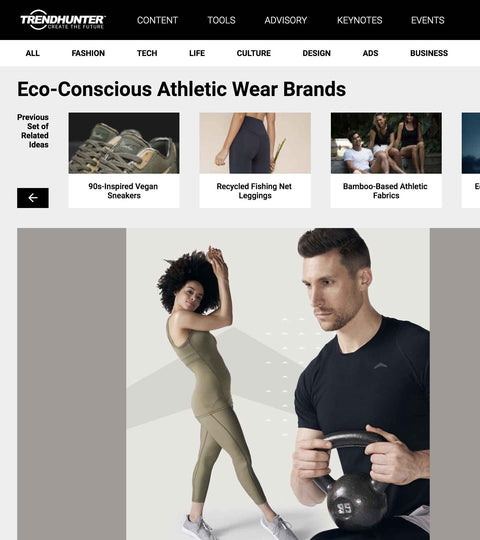
Task: Click the TrendHunter logo
Action: click(x=63, y=20)
